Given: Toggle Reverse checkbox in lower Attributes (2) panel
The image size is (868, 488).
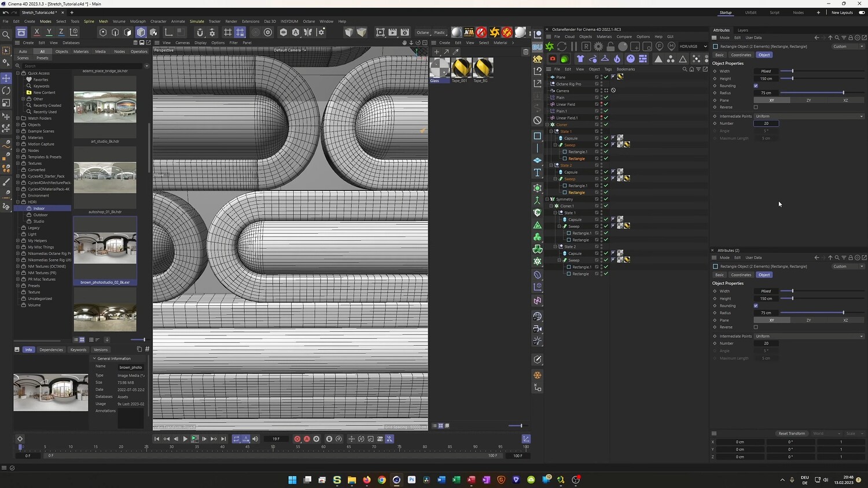Looking at the screenshot, I should [x=756, y=327].
